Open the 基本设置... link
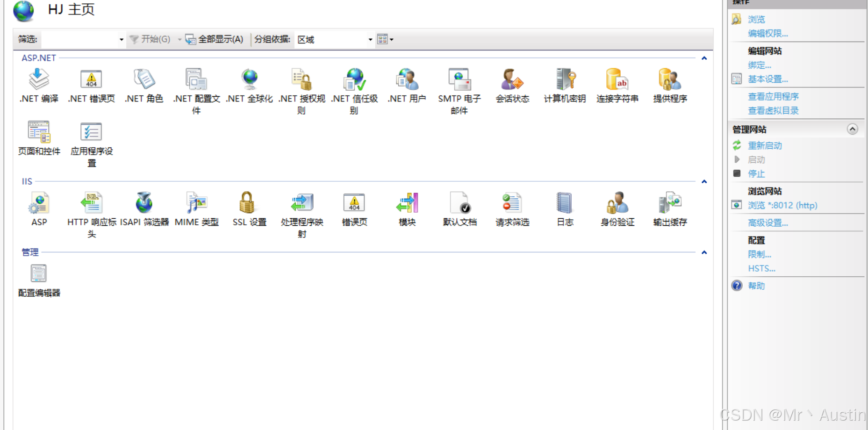 (x=768, y=79)
